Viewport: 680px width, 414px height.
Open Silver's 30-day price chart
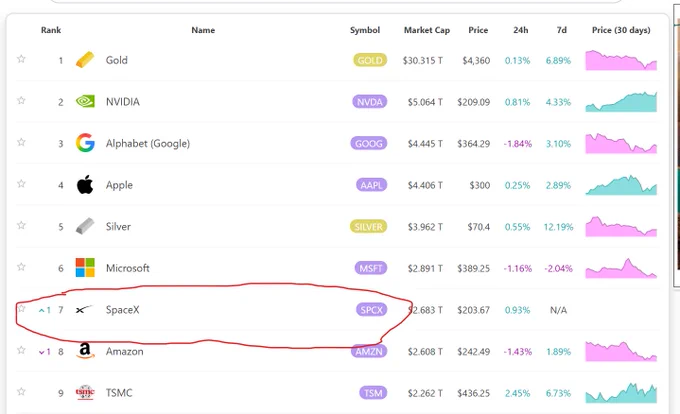[x=621, y=226]
